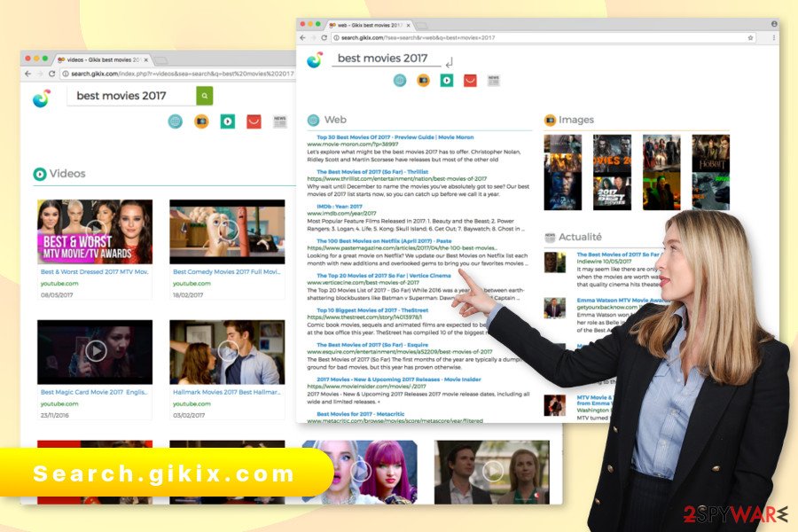The height and width of the screenshot is (532, 798).
Task: Open 'The 100 Best Movies on Netflix' Paste link
Action: [x=384, y=241]
